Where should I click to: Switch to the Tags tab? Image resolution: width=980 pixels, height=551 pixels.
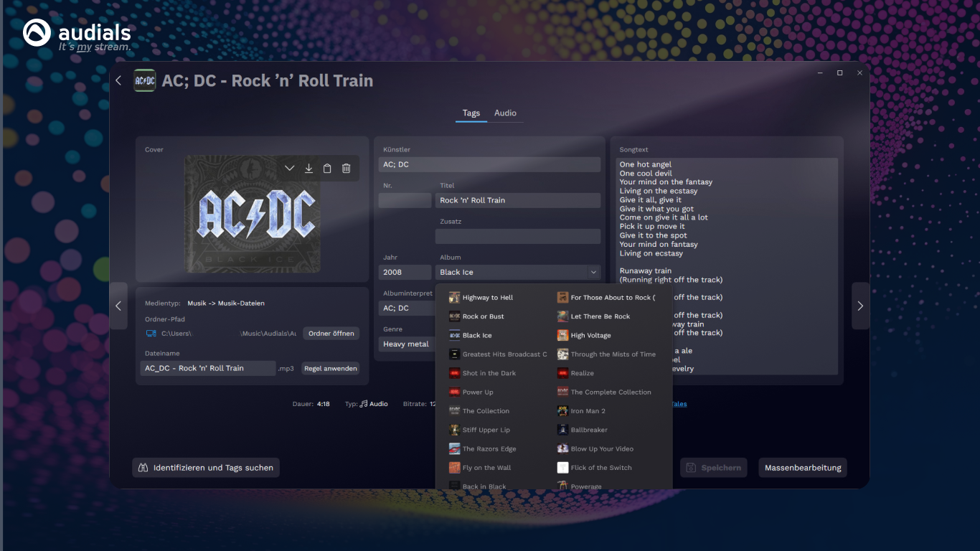click(x=471, y=113)
